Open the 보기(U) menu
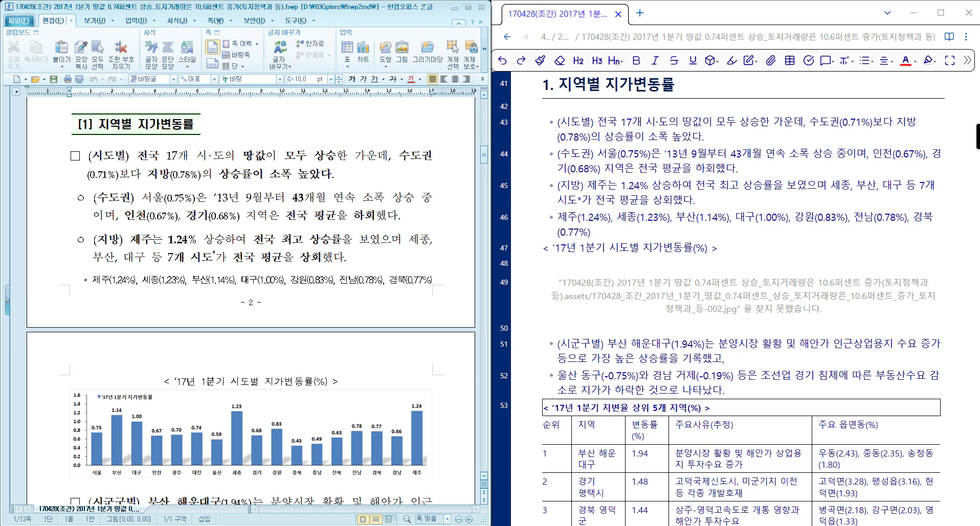The height and width of the screenshot is (526, 980). 95,20
